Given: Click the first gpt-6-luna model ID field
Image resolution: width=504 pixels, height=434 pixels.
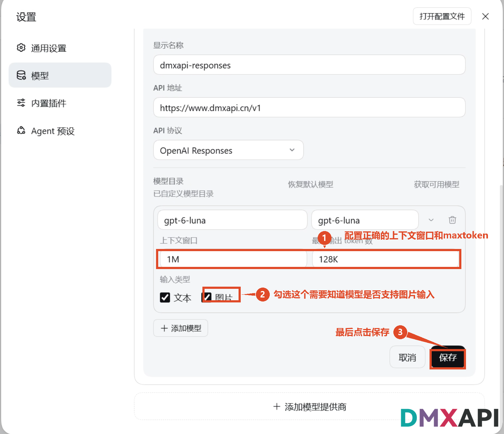Looking at the screenshot, I should click(x=232, y=220).
